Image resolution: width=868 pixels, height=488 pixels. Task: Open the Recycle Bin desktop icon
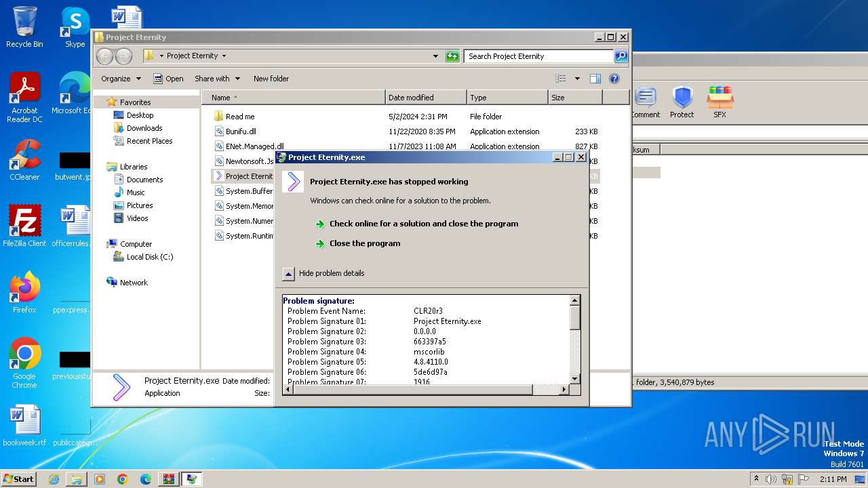24,27
